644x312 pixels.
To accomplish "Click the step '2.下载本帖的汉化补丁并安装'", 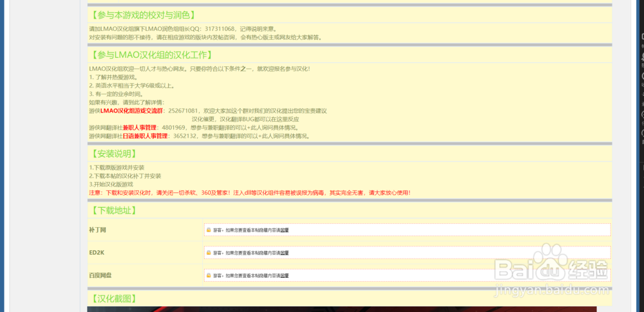I will click(x=126, y=176).
